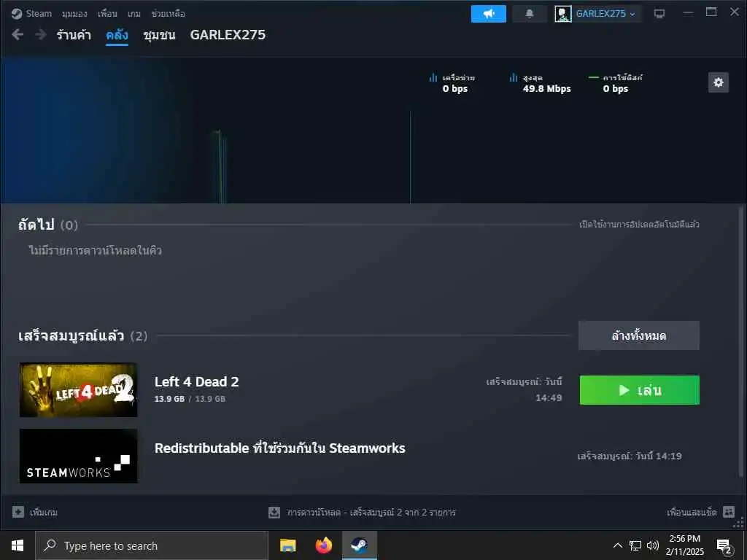Screen dimensions: 747x560
Task: Click the network tray icon
Action: [x=635, y=545]
